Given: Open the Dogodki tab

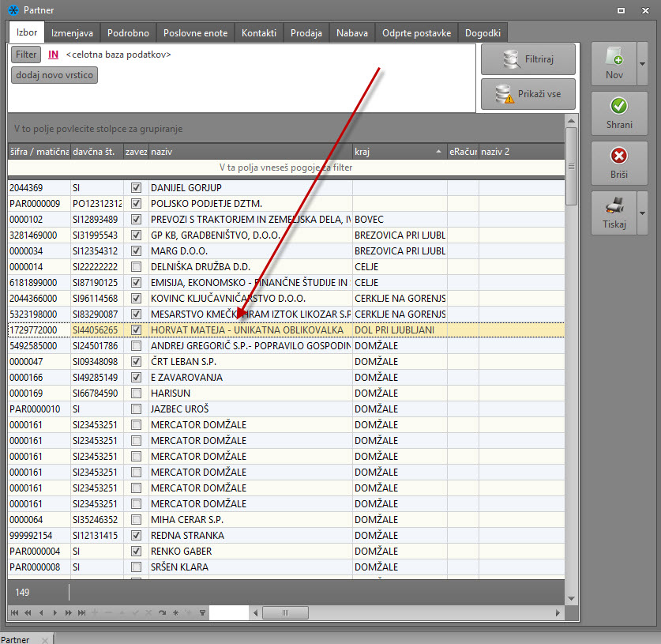Looking at the screenshot, I should [x=483, y=33].
